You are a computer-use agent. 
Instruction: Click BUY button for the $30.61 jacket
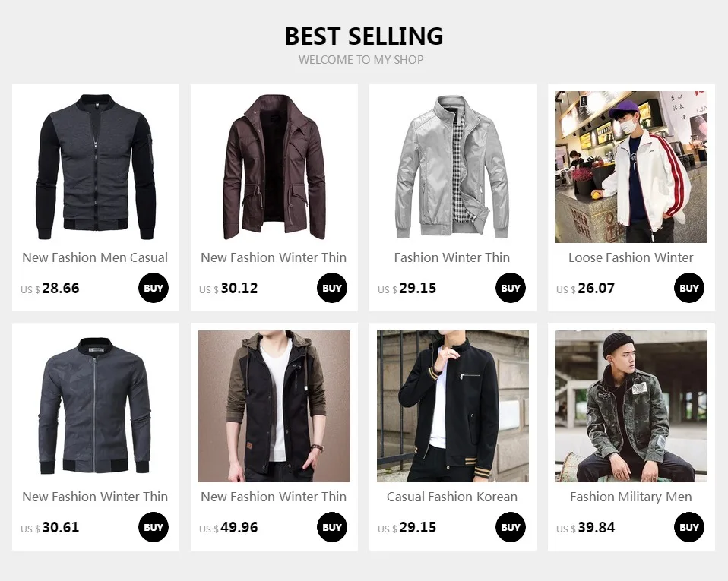154,527
